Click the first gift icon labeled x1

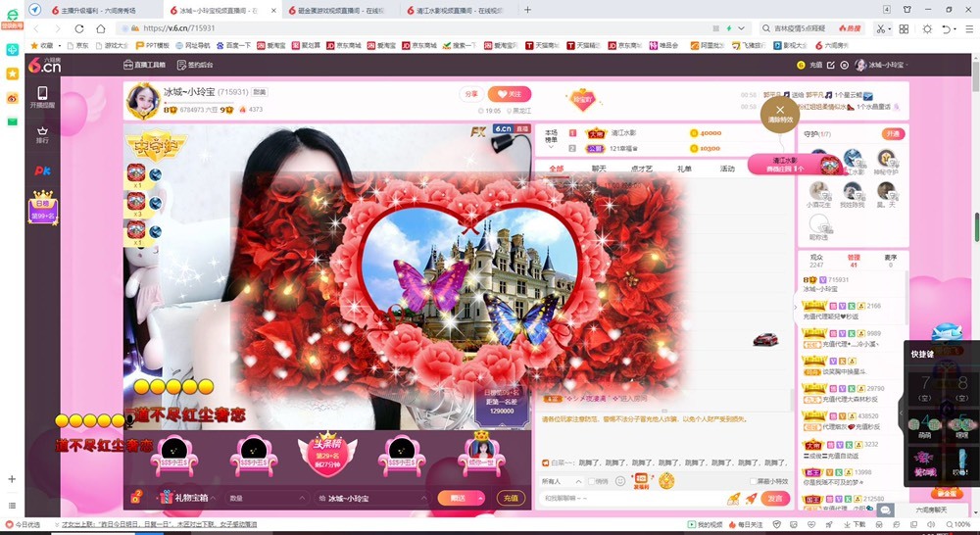click(x=136, y=172)
